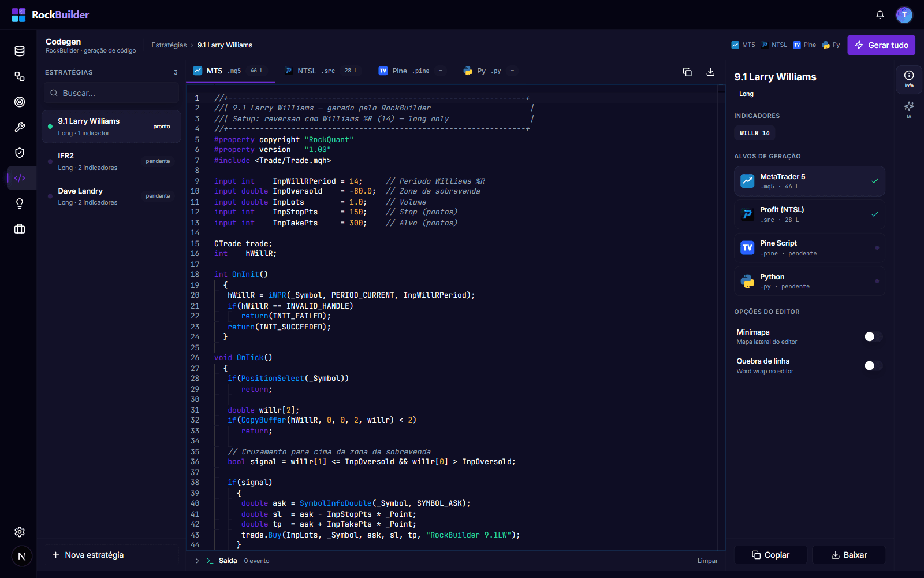Open the database icon in the sidebar
This screenshot has width=924, height=578.
[x=20, y=51]
